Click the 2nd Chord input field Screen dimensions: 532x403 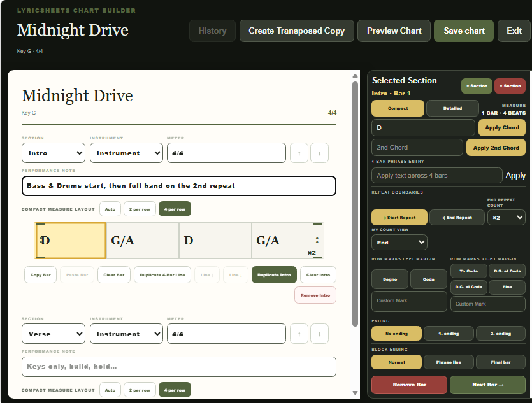(417, 148)
